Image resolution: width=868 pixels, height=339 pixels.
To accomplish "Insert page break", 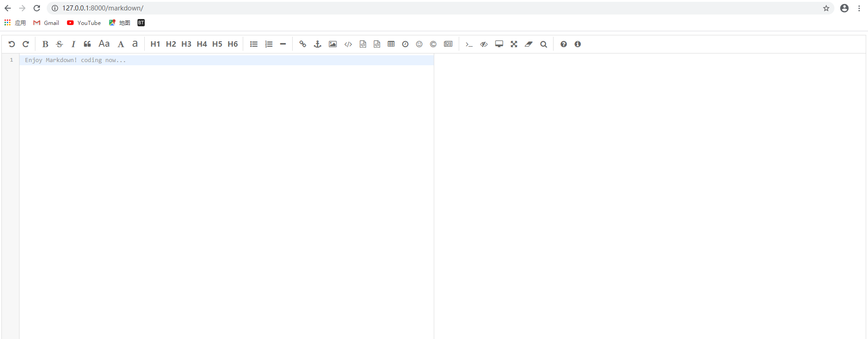I will [448, 44].
